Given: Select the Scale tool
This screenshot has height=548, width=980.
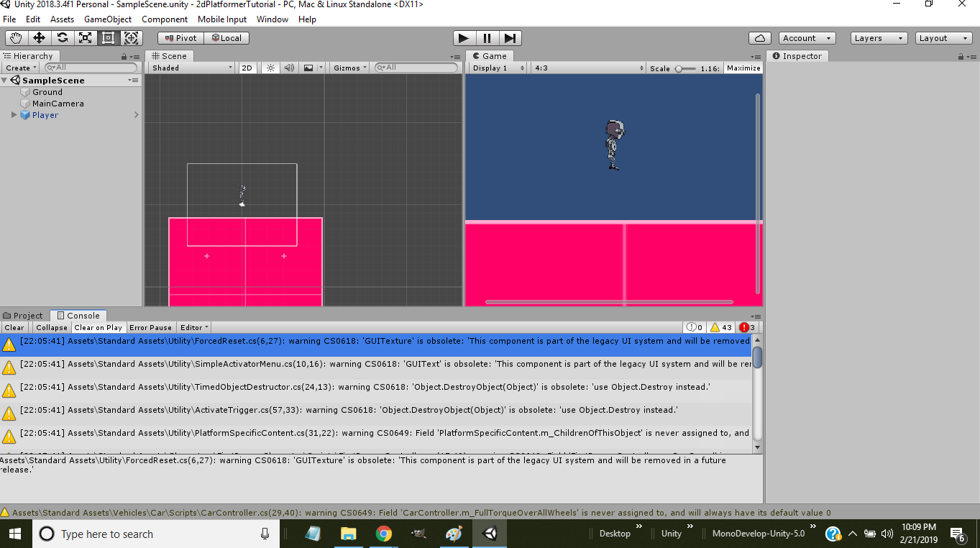Looking at the screenshot, I should tap(86, 37).
